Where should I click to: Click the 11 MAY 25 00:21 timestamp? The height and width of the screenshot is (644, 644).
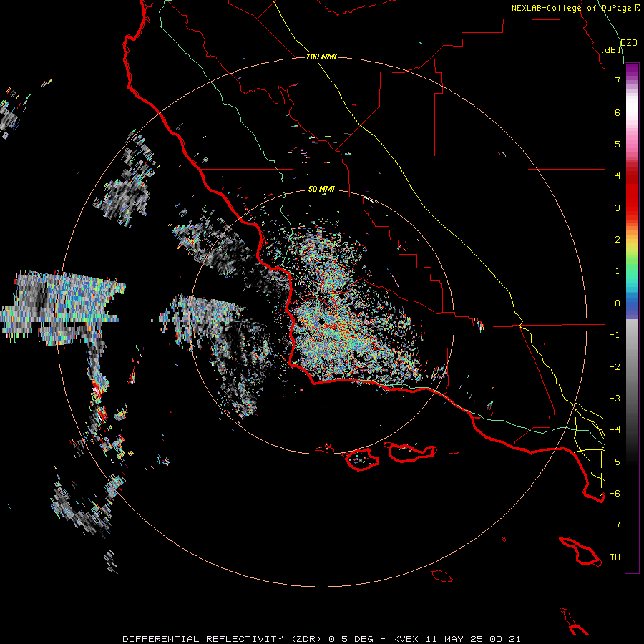[473, 639]
